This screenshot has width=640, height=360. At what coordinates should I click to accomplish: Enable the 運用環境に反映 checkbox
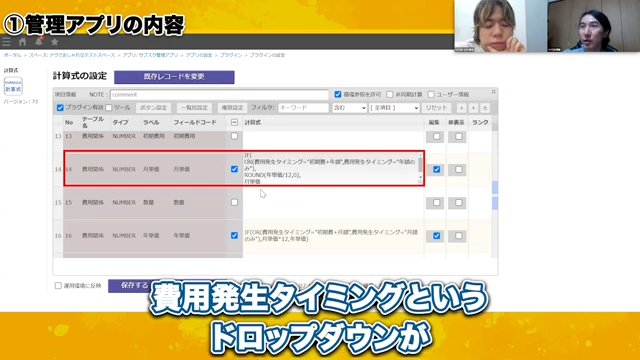click(x=58, y=286)
